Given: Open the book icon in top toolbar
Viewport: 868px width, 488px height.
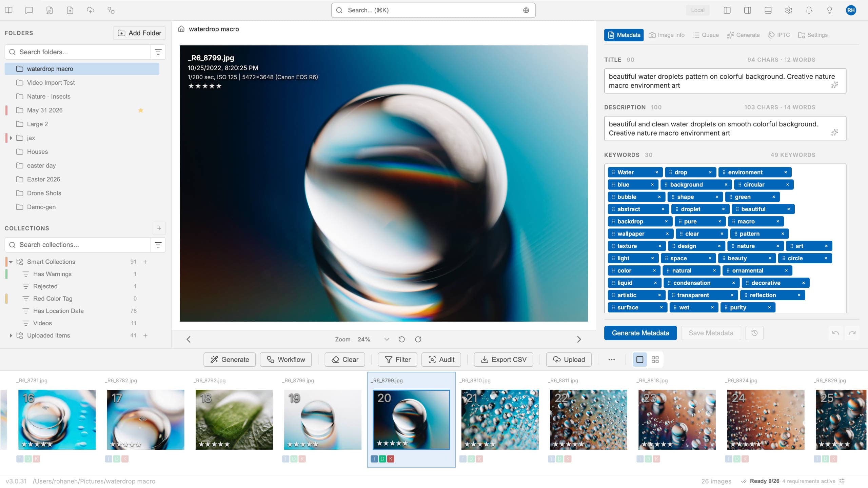Looking at the screenshot, I should click(x=9, y=10).
